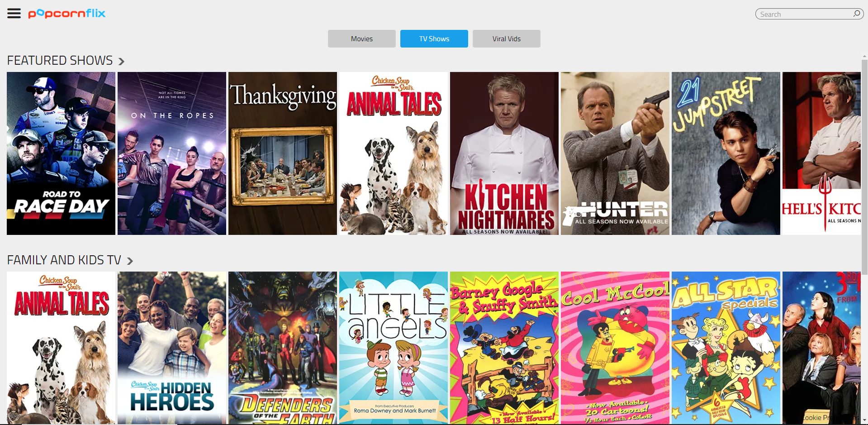
Task: Open Road to Race Day poster
Action: pos(61,153)
